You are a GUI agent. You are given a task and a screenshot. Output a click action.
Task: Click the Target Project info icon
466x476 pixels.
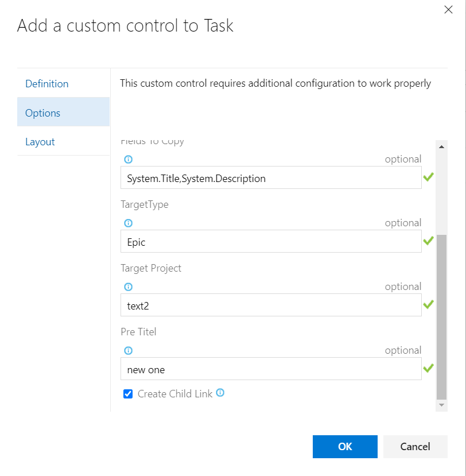click(x=129, y=287)
